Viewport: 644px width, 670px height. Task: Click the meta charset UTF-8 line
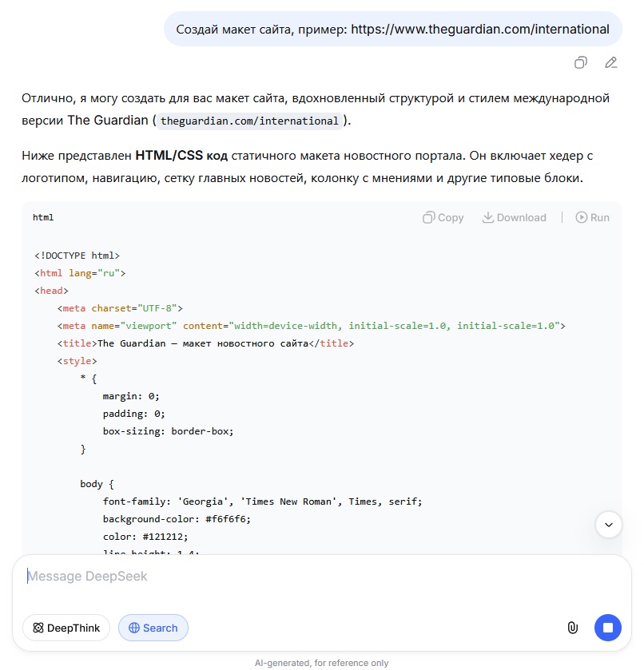(x=120, y=308)
